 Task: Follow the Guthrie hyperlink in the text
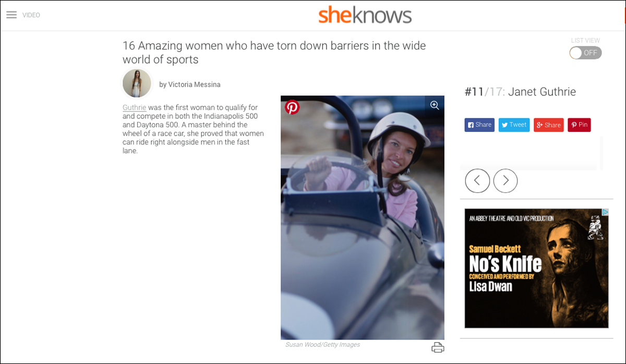134,107
